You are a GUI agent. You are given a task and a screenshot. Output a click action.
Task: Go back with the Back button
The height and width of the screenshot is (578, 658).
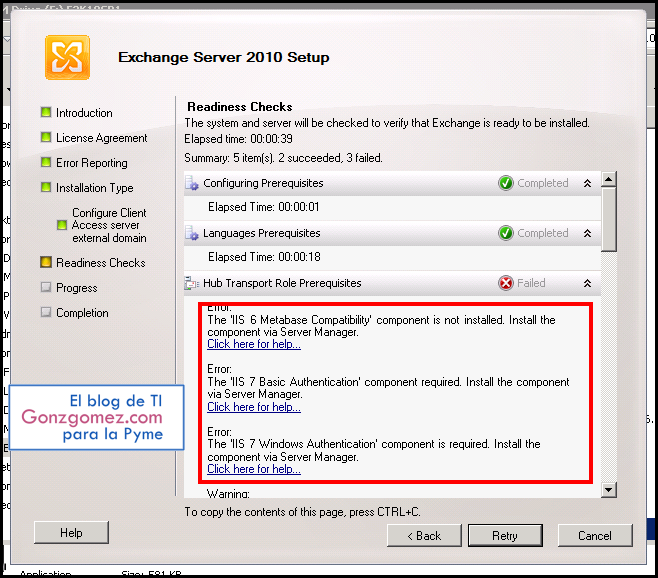point(424,536)
